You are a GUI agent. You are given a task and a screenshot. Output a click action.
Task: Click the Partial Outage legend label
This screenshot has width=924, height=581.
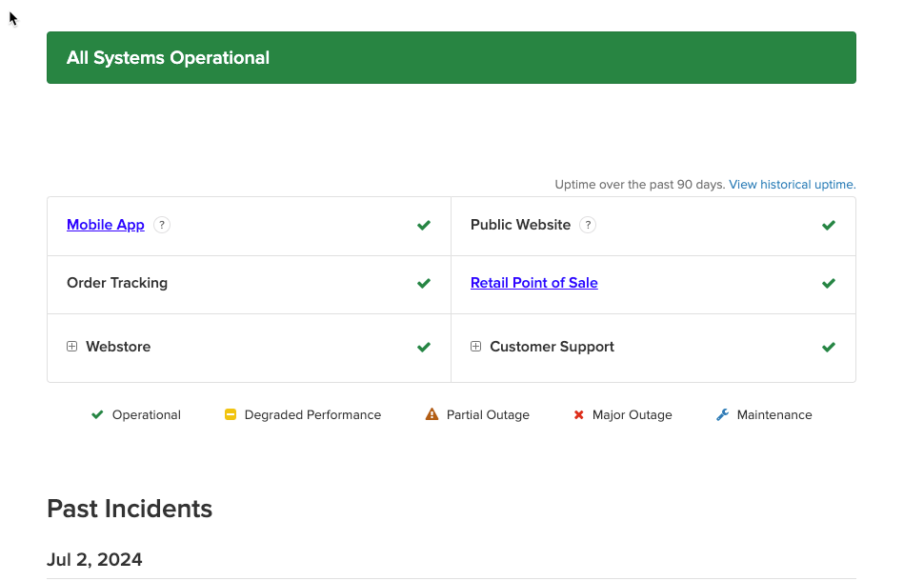click(488, 415)
